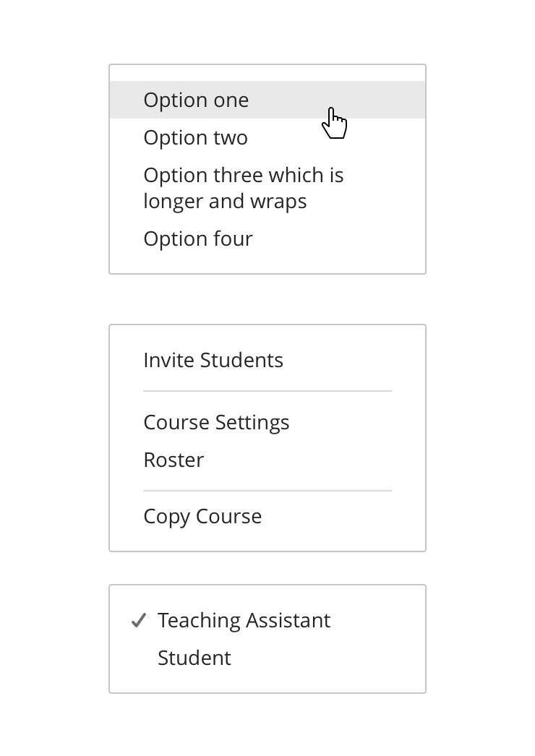535x756 pixels.
Task: Click the word "Assistant" in the role menu
Action: coord(288,620)
